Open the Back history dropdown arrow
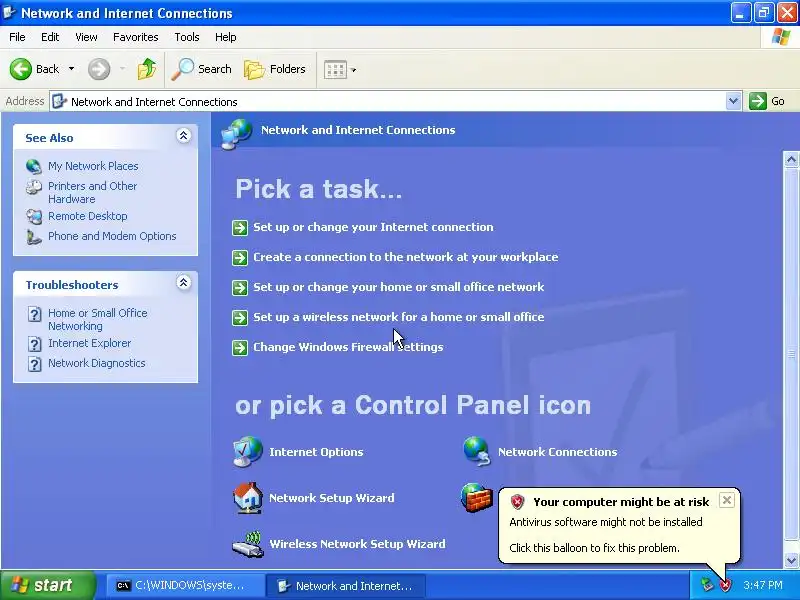800x600 pixels. point(71,69)
